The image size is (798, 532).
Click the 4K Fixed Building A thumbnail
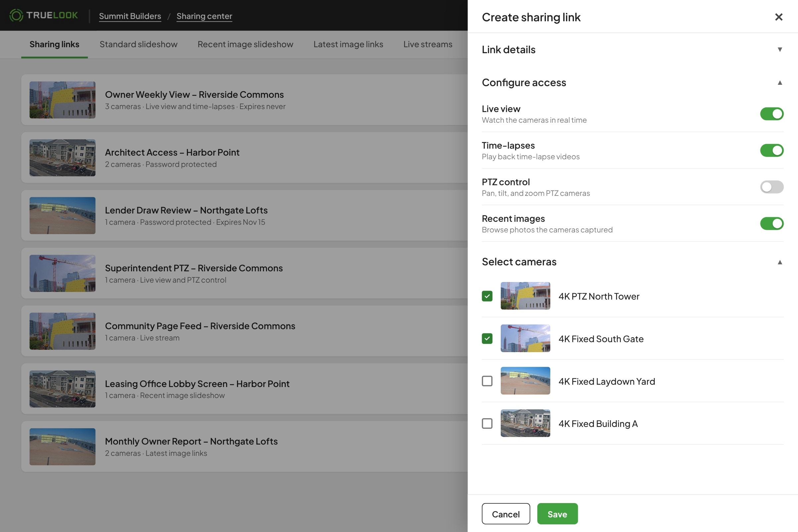pyautogui.click(x=525, y=423)
